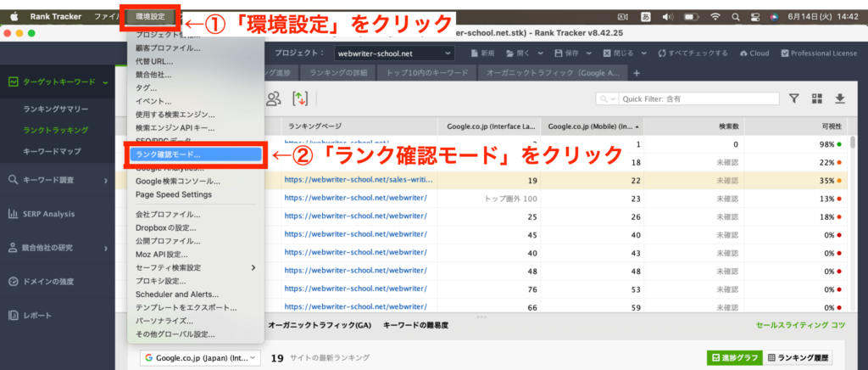Select ランク確認モード... menu entry
This screenshot has width=868, height=370.
(194, 155)
